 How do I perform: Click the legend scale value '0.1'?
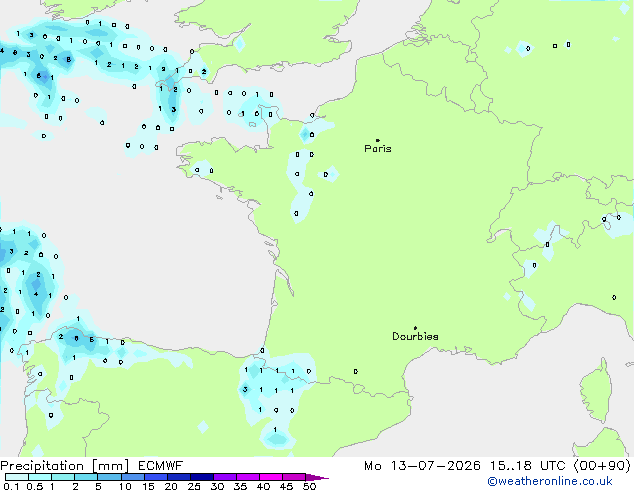coord(11,486)
